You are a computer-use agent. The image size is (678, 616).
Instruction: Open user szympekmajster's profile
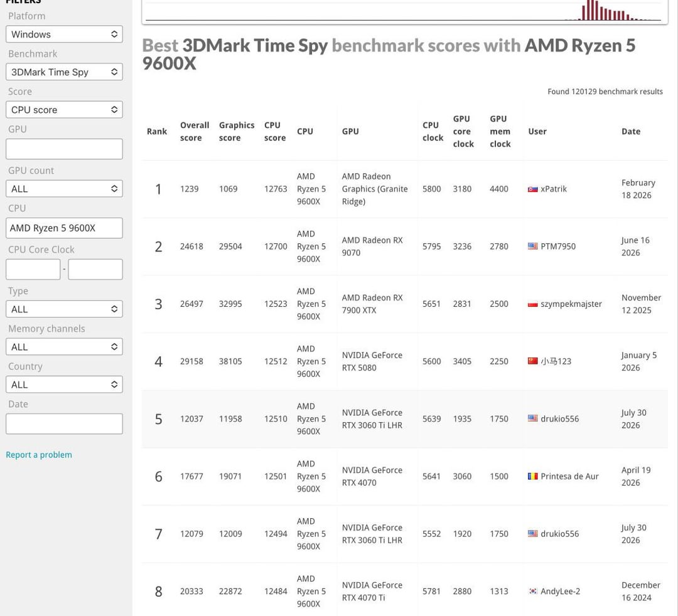click(571, 304)
